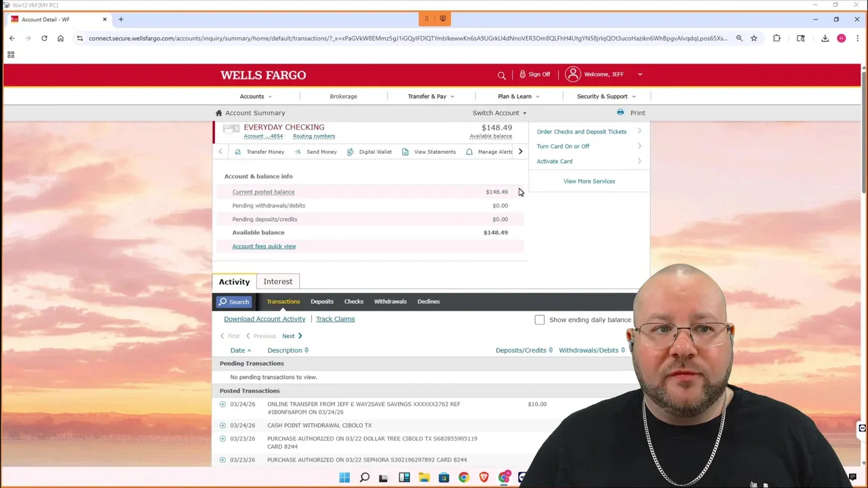Select the Transactions filter tab
The width and height of the screenshot is (868, 488).
click(283, 302)
